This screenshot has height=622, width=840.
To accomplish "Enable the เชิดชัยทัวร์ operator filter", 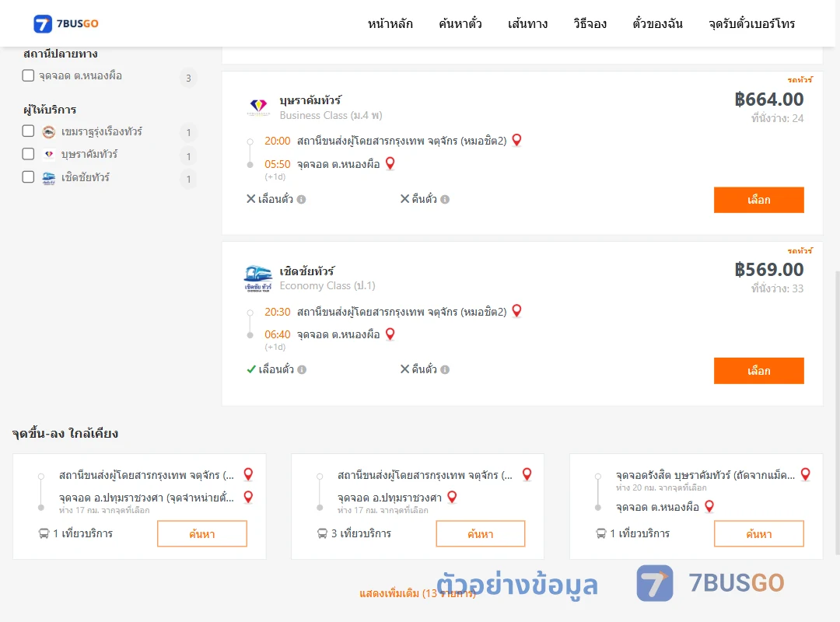I will pyautogui.click(x=28, y=176).
